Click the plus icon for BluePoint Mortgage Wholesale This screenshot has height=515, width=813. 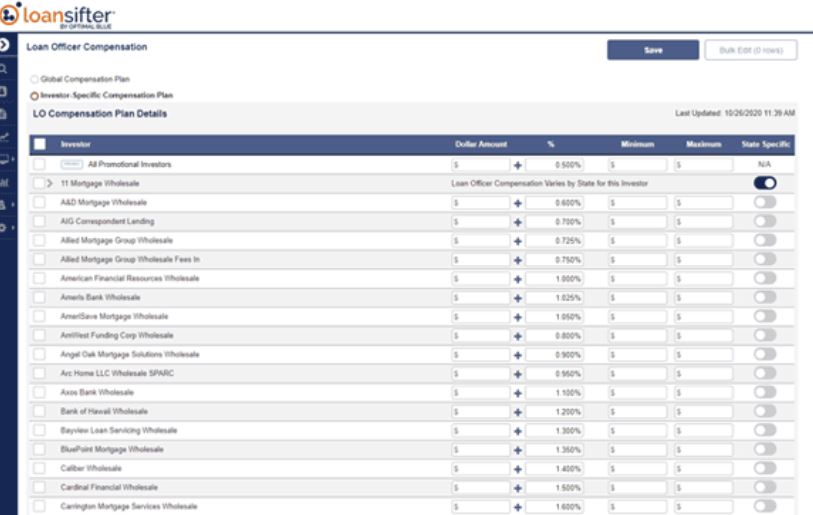(x=517, y=450)
